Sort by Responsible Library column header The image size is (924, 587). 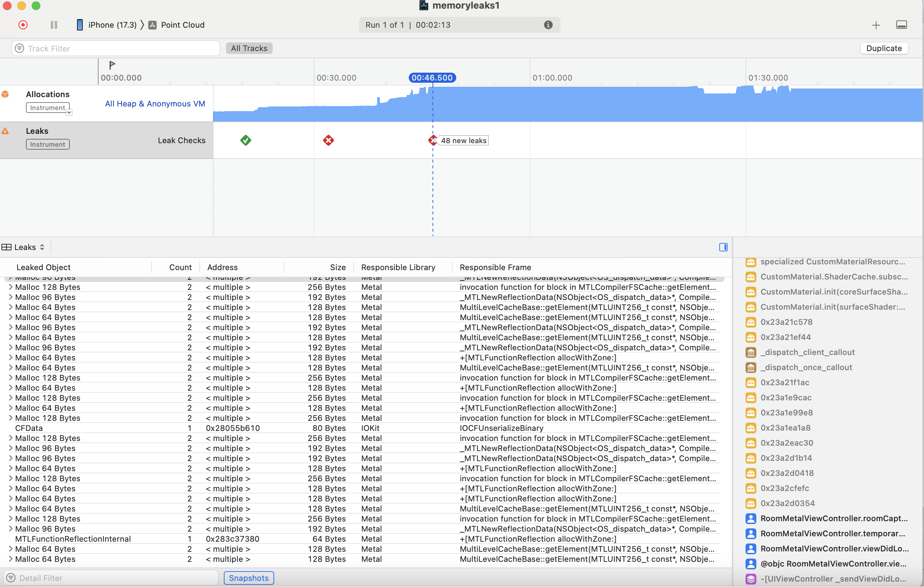coord(398,267)
